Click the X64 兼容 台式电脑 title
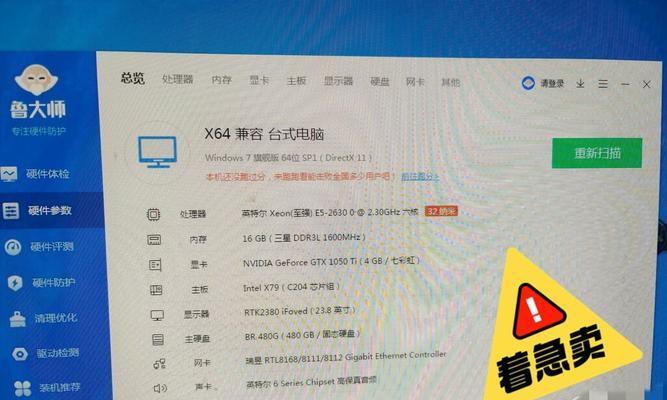The width and height of the screenshot is (667, 400). (264, 134)
